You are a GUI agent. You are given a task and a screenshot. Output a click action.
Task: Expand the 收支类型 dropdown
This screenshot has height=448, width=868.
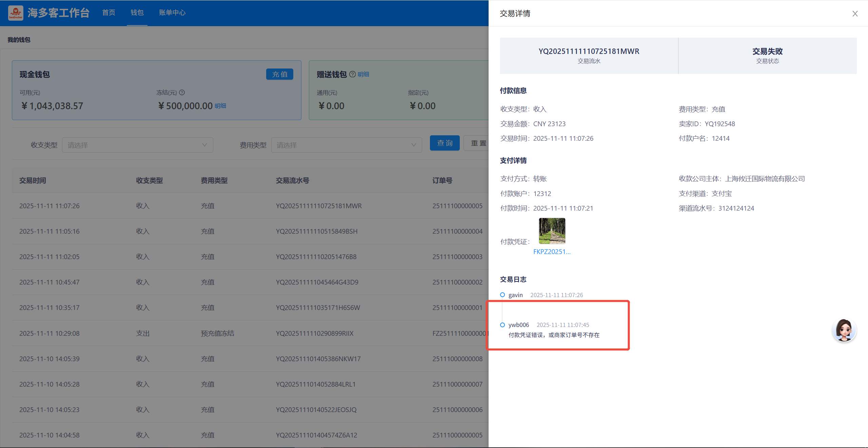click(x=137, y=145)
